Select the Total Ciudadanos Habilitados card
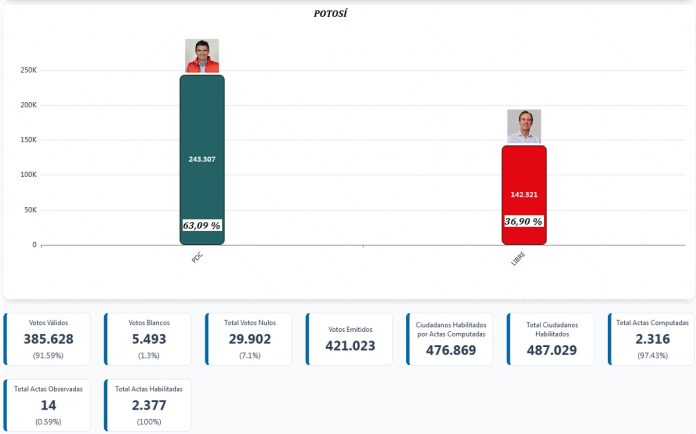This screenshot has height=434, width=696. pyautogui.click(x=551, y=339)
